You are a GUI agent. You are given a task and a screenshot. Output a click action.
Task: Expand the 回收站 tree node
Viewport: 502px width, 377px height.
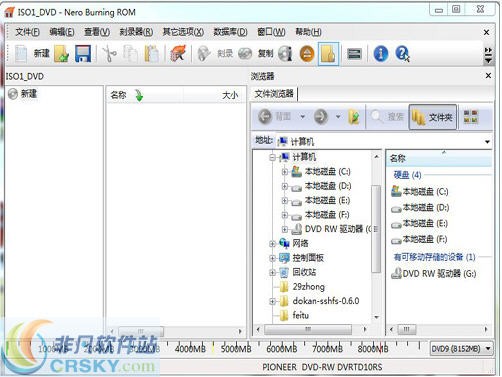272,272
